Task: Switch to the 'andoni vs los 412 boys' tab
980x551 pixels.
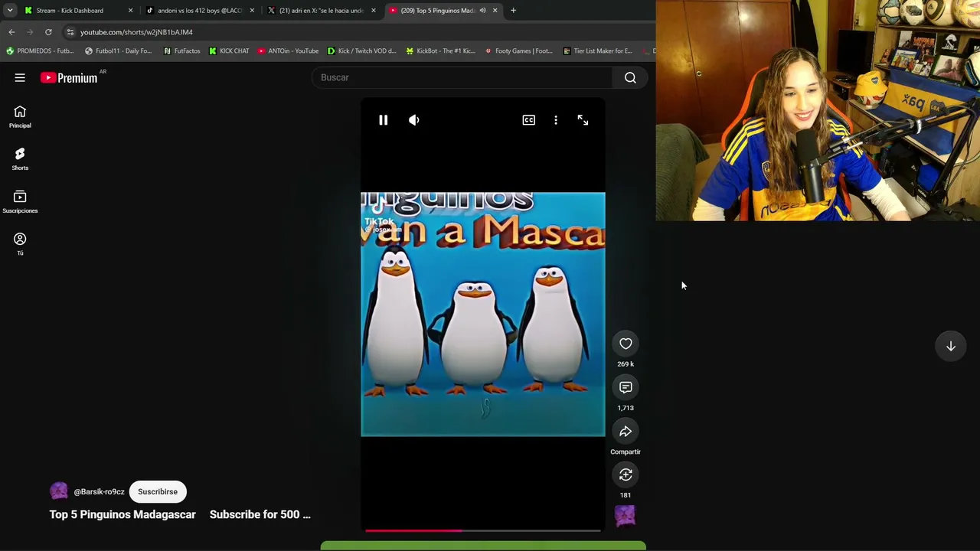Action: (x=199, y=11)
